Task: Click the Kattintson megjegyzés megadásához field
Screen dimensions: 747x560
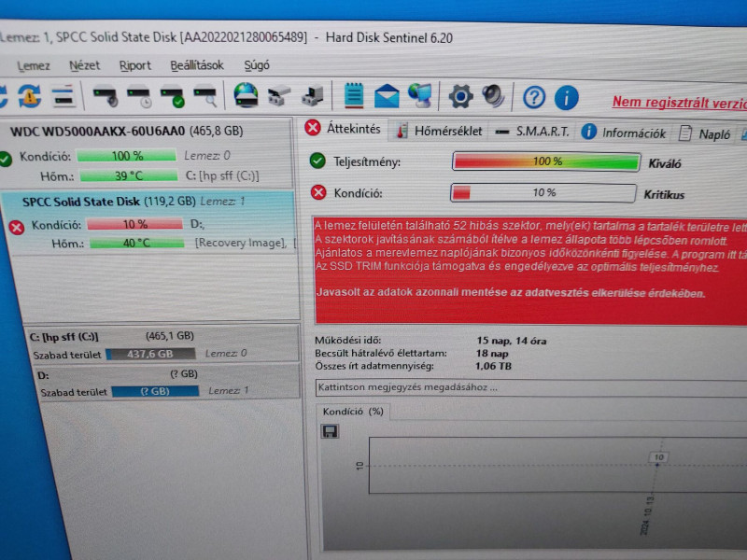Action: [530, 387]
